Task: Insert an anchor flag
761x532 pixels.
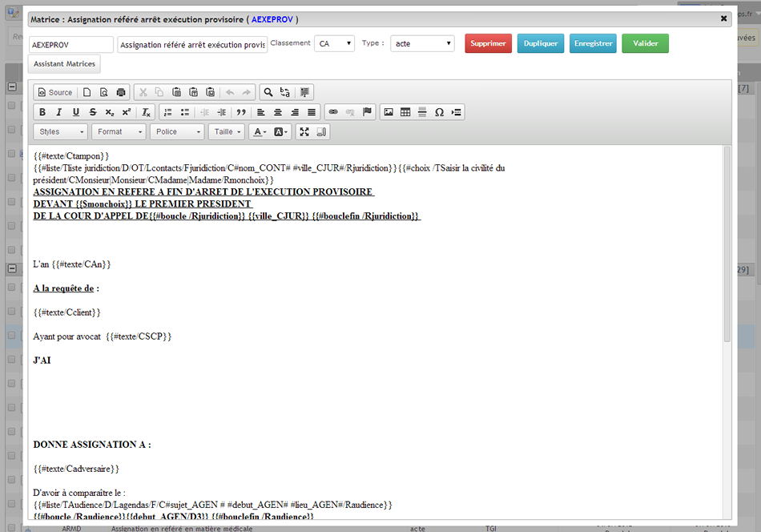Action: click(x=367, y=112)
